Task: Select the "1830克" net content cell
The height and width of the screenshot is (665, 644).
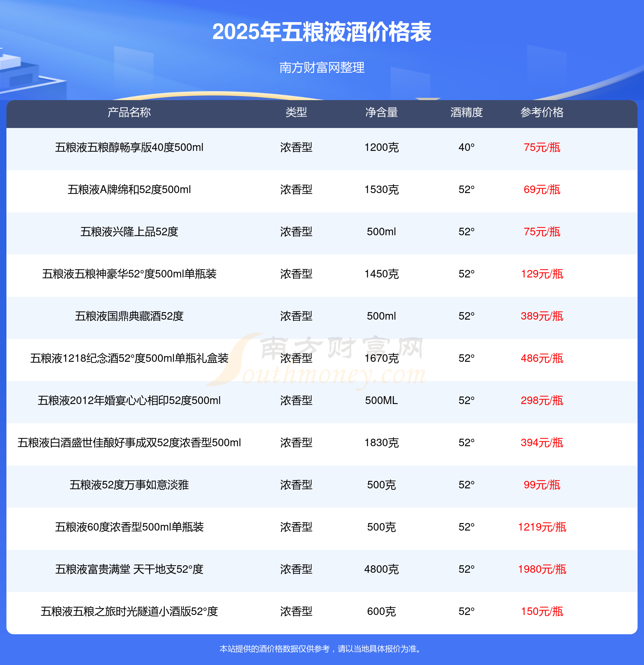Action: pyautogui.click(x=381, y=443)
